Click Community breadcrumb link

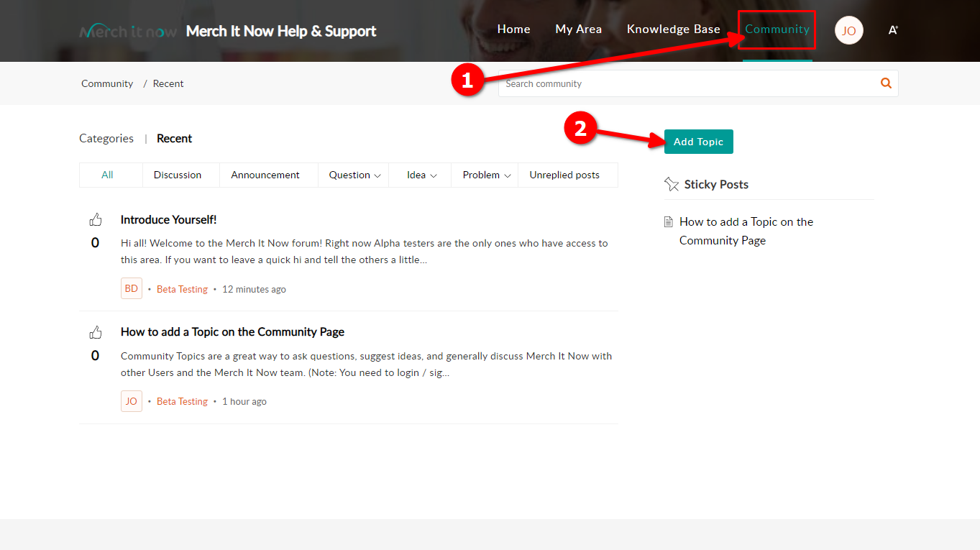tap(107, 83)
